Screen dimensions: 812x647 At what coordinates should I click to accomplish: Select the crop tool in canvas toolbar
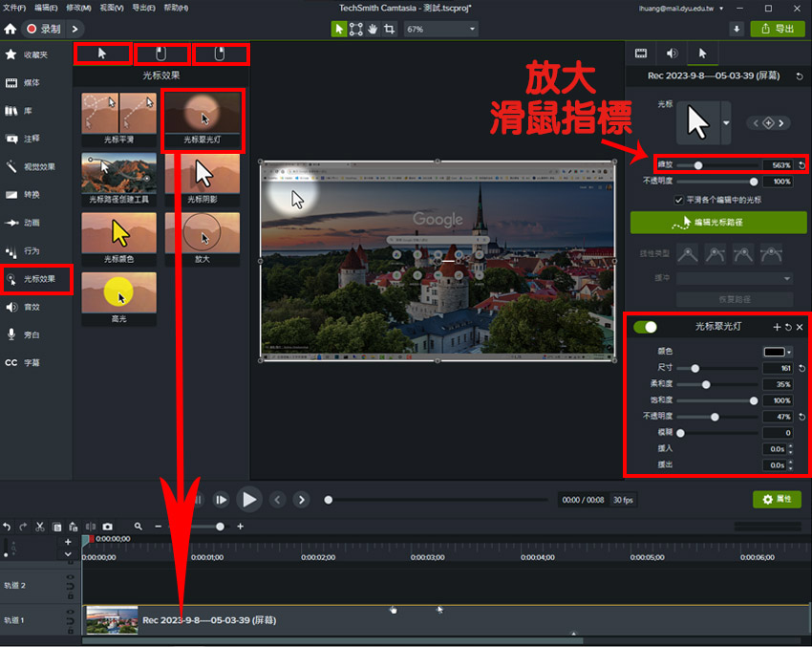click(390, 30)
